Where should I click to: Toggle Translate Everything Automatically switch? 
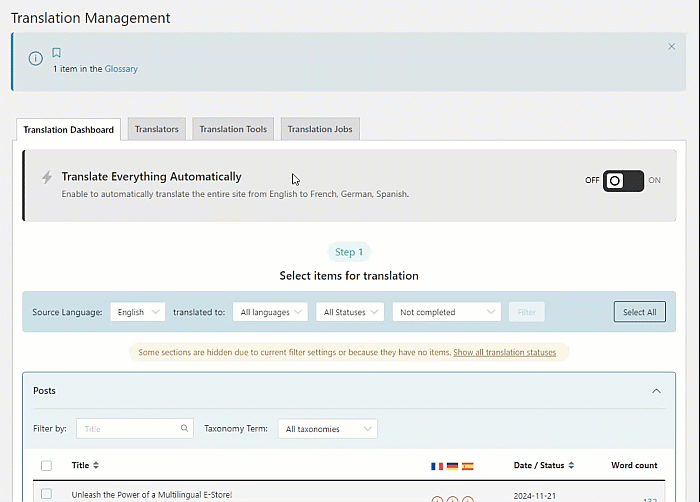click(623, 181)
